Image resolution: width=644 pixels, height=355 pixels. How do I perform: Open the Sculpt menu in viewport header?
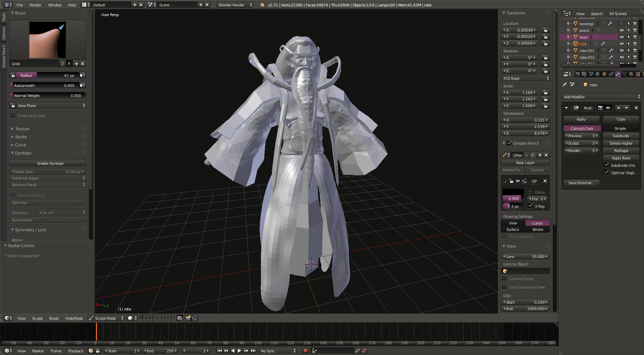(37, 318)
